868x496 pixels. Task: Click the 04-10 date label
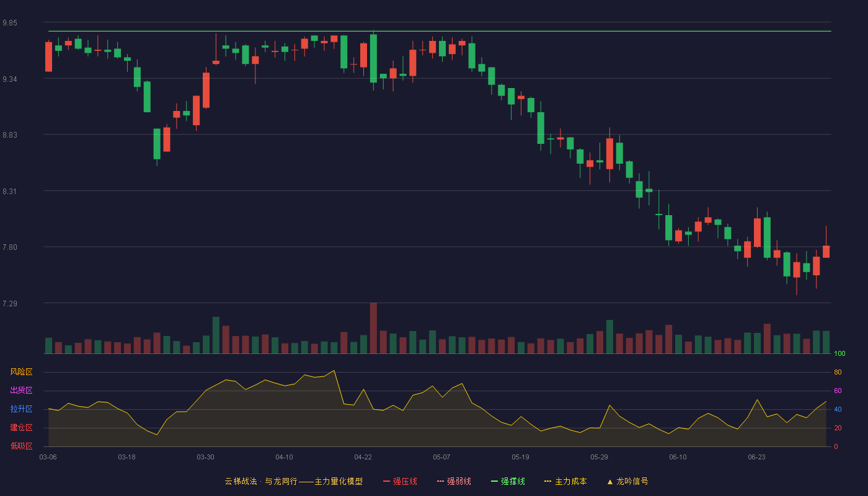pos(284,457)
